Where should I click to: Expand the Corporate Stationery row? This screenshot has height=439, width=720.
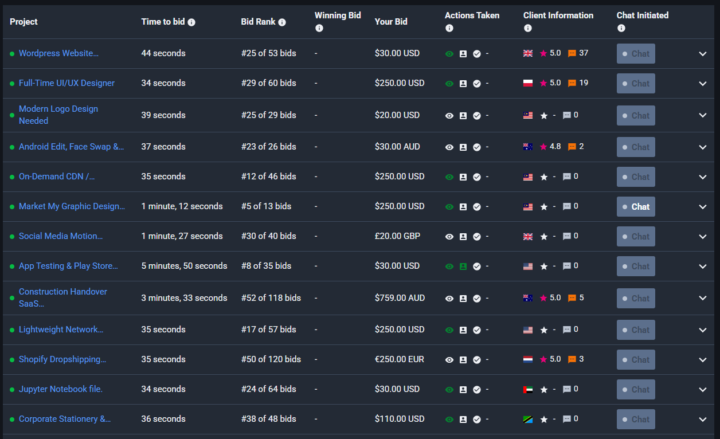[x=703, y=420]
